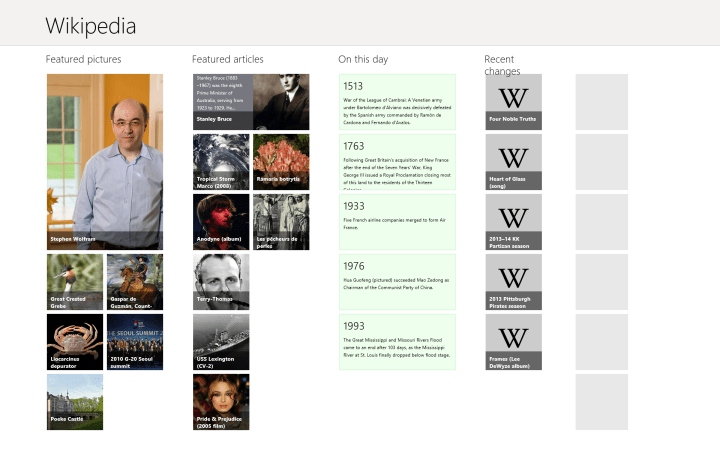
Task: Open the 2013–14 KK Partizan season tile
Action: pyautogui.click(x=513, y=222)
